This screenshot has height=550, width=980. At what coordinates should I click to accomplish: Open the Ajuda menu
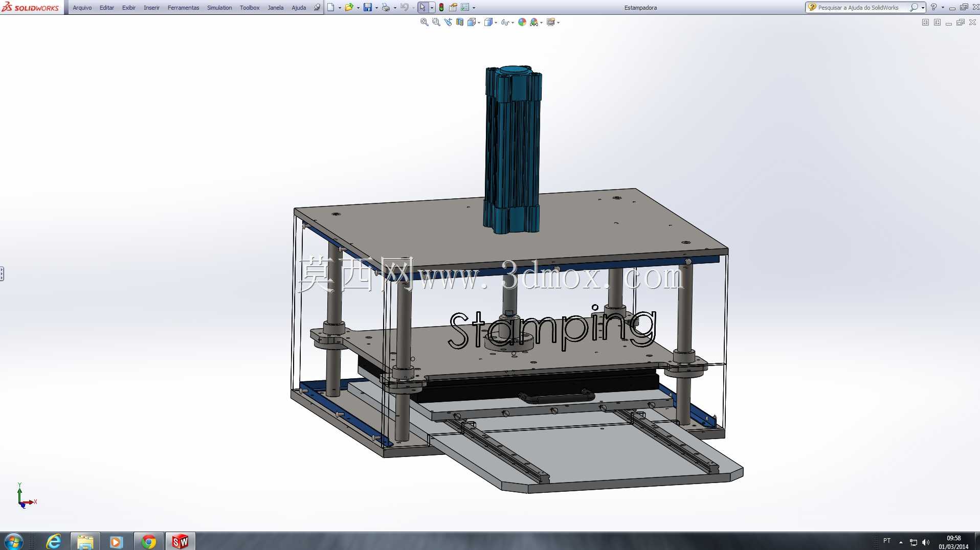click(299, 8)
